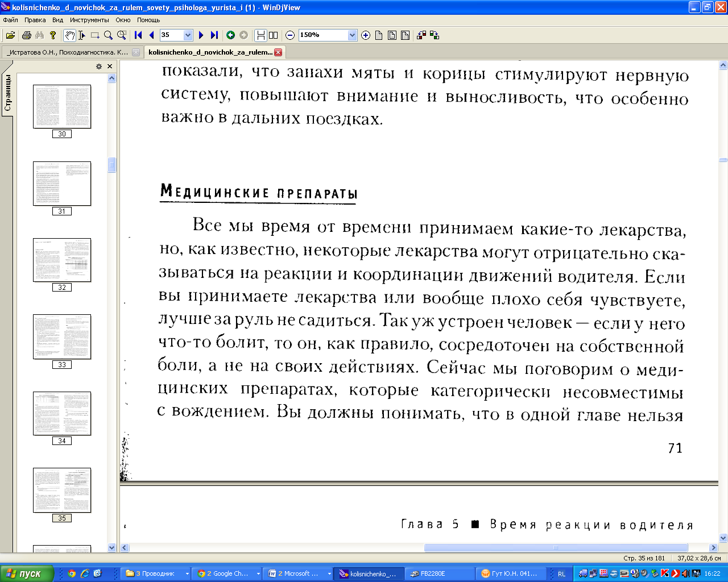Select page 30 thumbnail
The width and height of the screenshot is (728, 582).
62,107
